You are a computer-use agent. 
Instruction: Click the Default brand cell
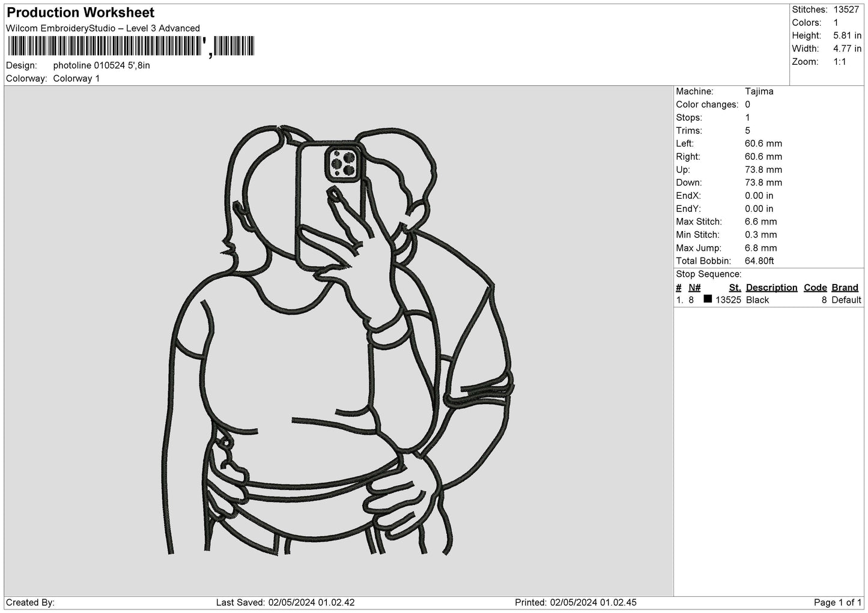(846, 300)
